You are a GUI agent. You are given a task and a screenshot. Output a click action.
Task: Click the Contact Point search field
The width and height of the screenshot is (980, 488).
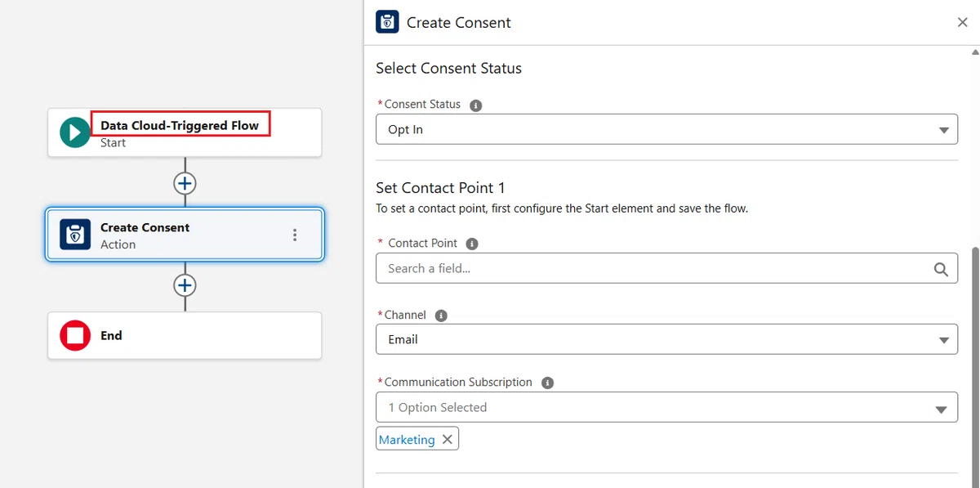[666, 268]
